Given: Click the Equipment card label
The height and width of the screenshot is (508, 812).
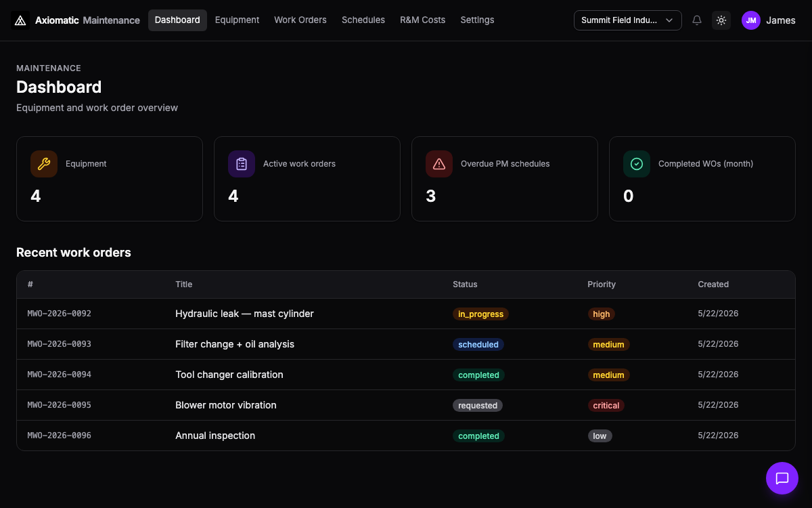Looking at the screenshot, I should click(x=86, y=164).
